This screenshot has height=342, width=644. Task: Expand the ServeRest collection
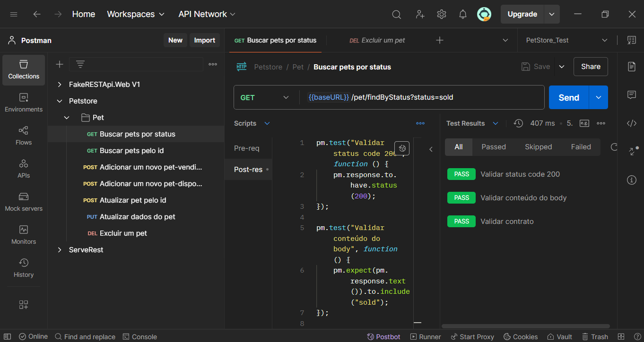(x=60, y=250)
